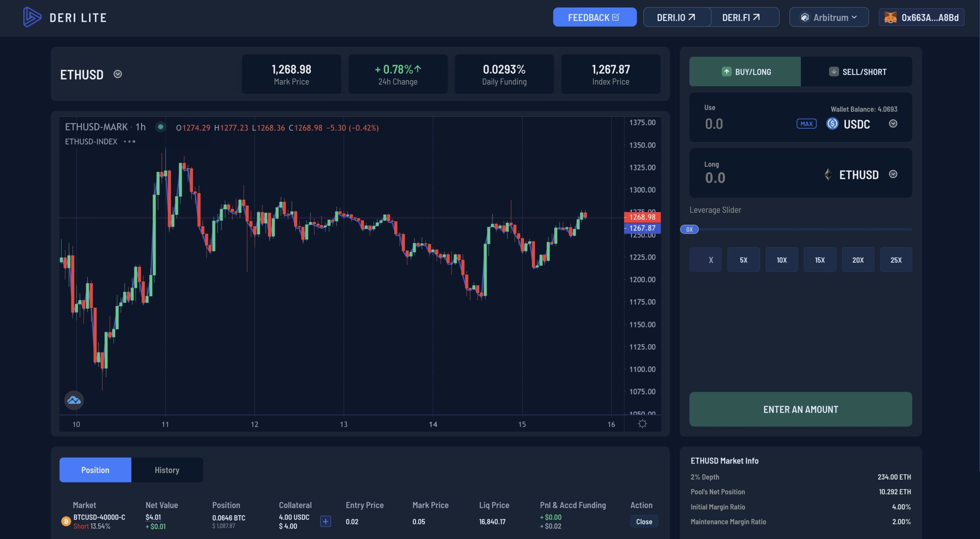
Task: Click the 1268.98 red price tag
Action: pos(642,217)
